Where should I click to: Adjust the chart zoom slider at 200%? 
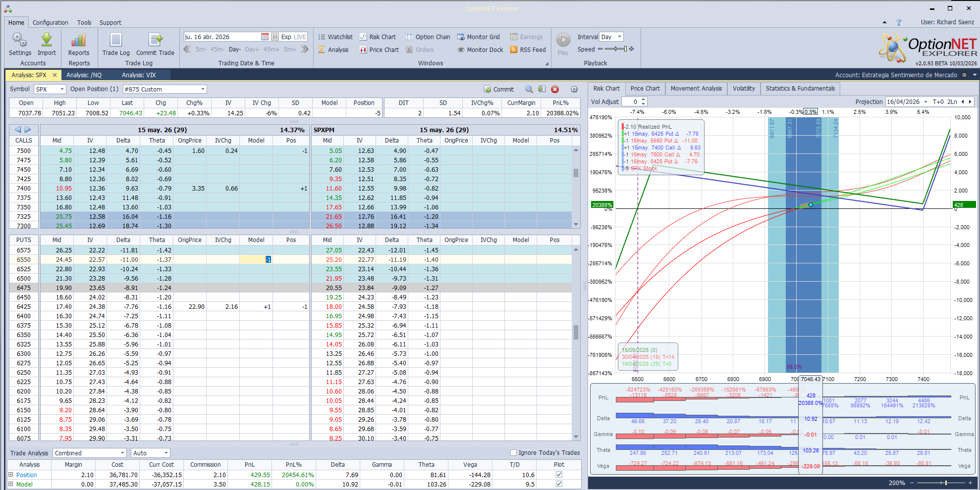[940, 483]
